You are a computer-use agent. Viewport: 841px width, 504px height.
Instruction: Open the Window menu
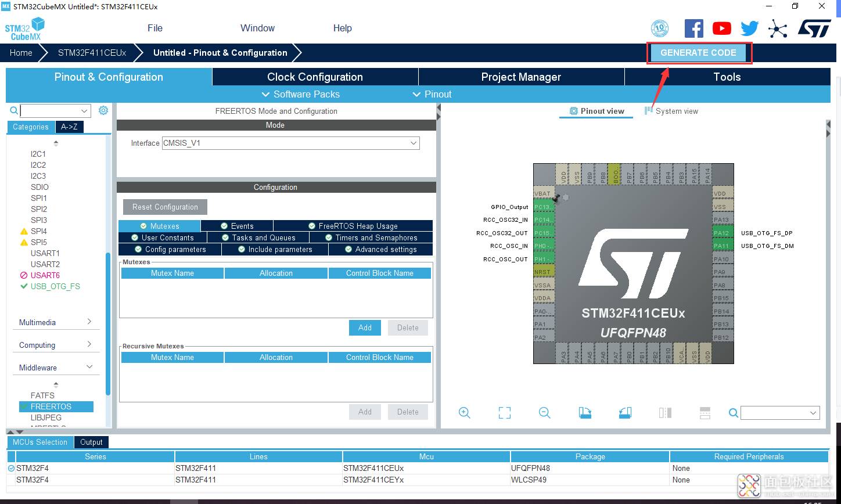257,28
